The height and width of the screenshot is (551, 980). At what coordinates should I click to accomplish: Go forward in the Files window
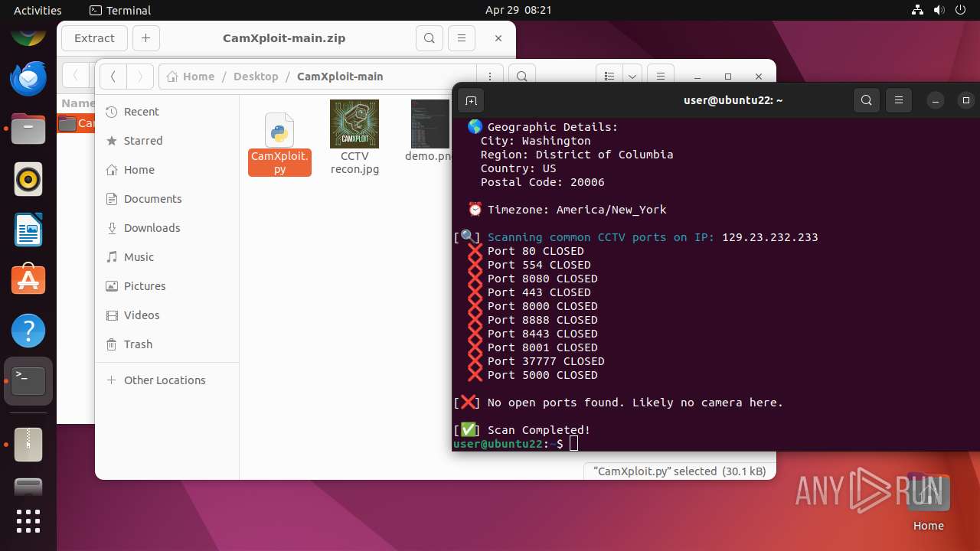[x=139, y=77]
